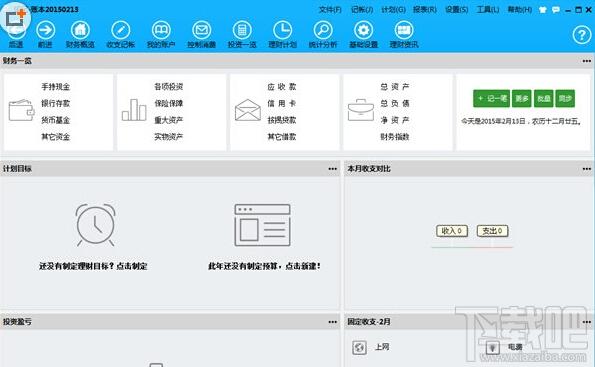Click the green + 记一笔 button
This screenshot has height=367, width=595.
click(x=491, y=99)
